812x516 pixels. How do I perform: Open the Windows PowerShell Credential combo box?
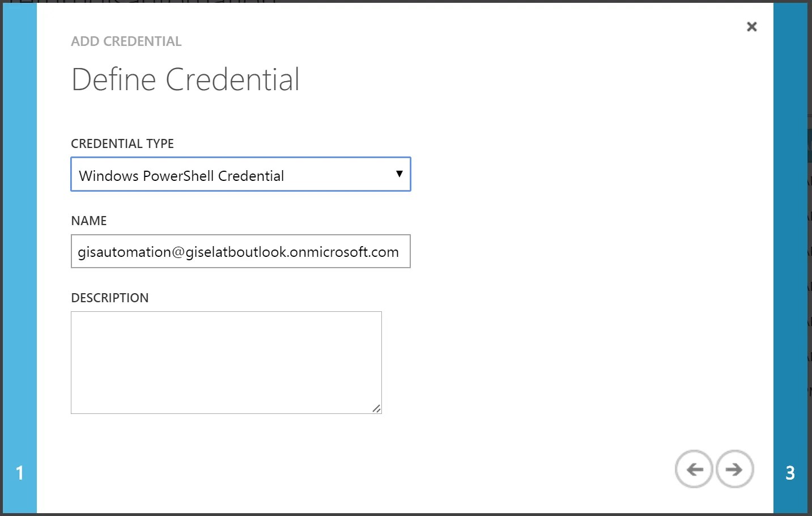[x=241, y=174]
